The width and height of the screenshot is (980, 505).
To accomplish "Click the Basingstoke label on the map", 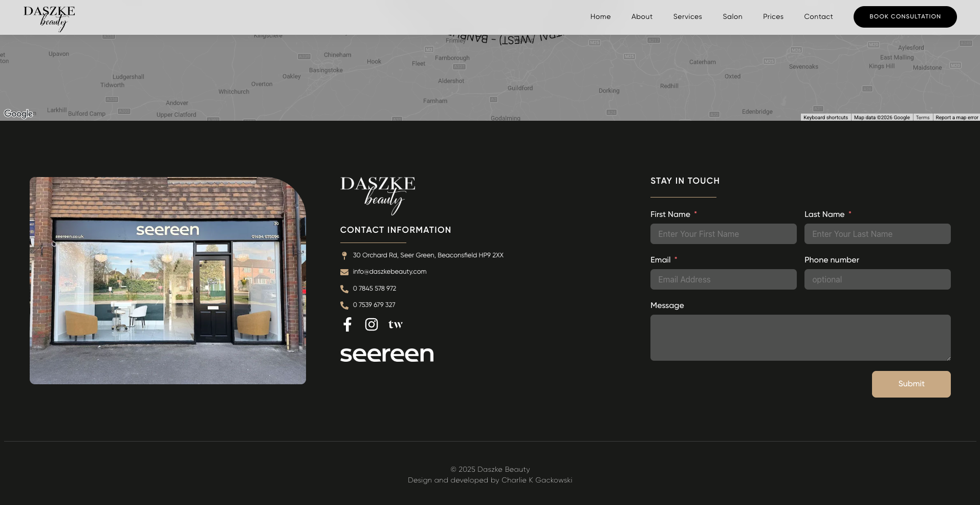I will [x=325, y=70].
